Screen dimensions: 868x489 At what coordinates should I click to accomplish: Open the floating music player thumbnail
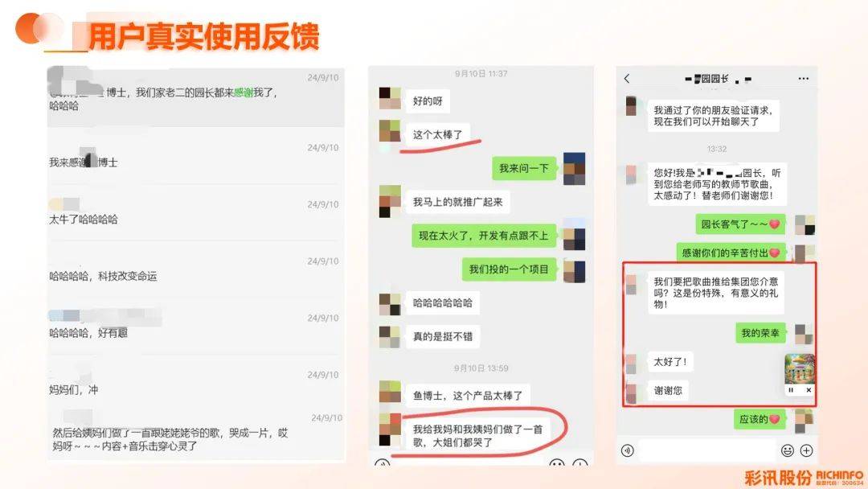coord(800,369)
